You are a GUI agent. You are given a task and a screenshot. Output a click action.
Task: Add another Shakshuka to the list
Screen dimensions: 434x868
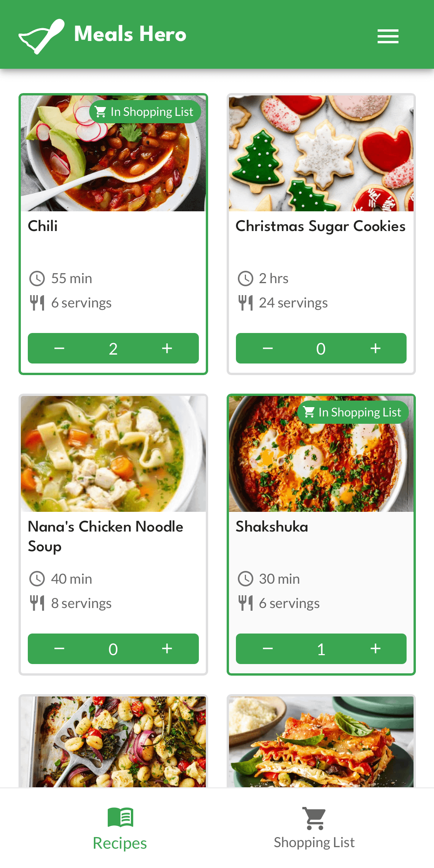375,649
